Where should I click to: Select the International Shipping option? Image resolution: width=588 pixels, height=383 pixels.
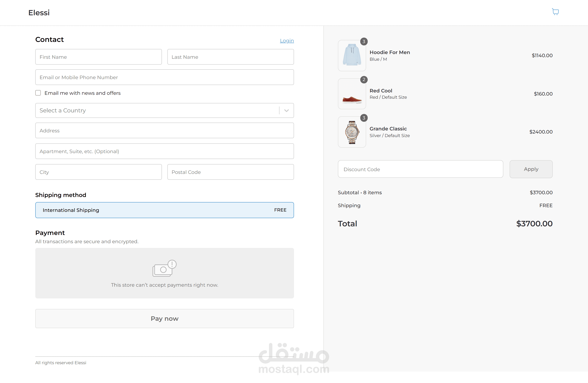(164, 210)
